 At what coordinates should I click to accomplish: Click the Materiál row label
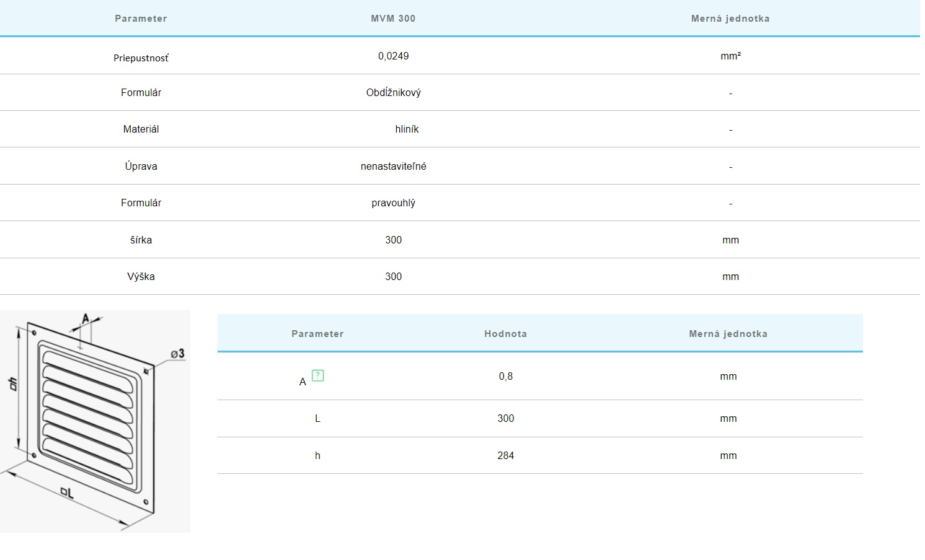(141, 129)
